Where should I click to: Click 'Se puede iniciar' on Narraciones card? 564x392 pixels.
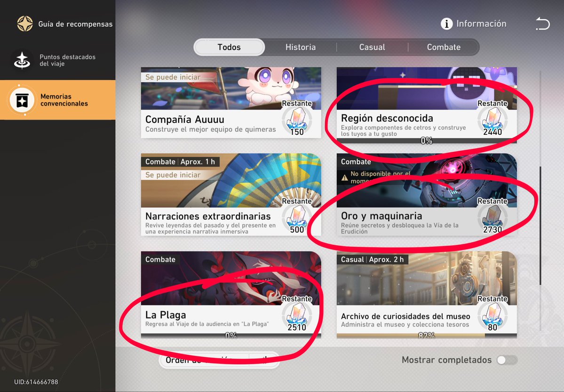[x=173, y=175]
